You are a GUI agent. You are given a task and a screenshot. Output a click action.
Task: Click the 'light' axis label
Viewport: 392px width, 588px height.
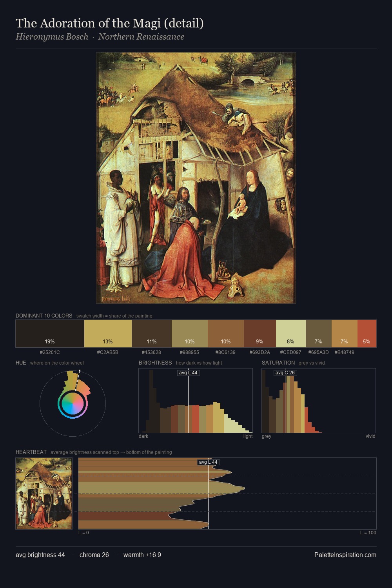(248, 436)
